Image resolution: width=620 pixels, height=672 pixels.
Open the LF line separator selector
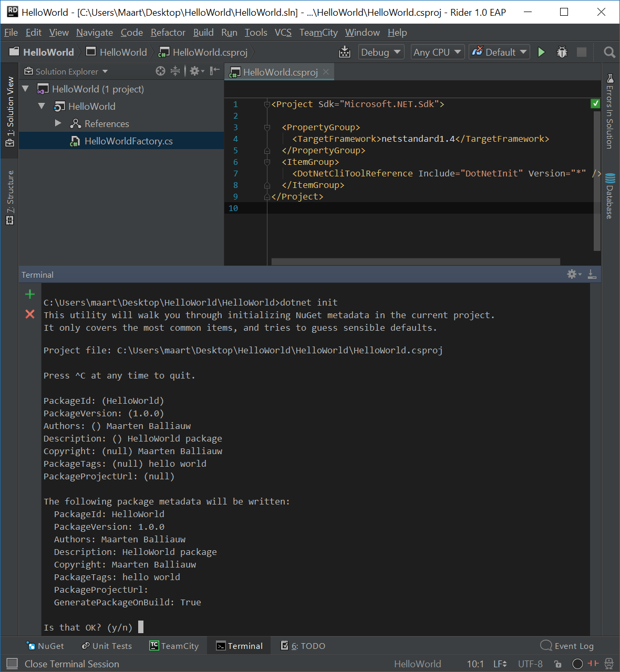click(x=500, y=664)
